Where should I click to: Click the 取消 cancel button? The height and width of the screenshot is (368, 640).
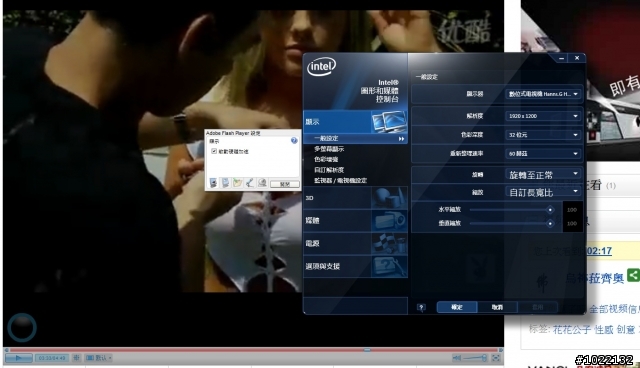point(497,307)
